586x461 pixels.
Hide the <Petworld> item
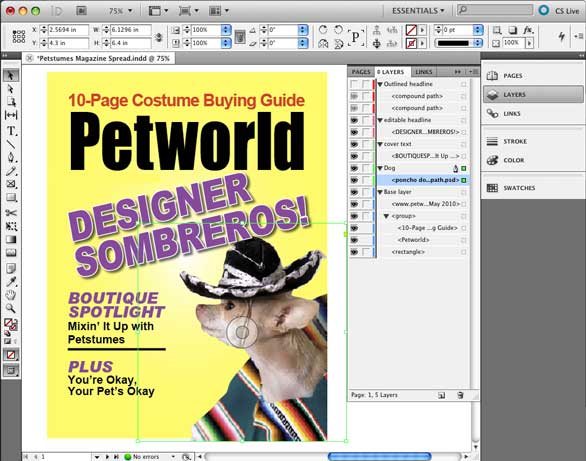pos(354,240)
